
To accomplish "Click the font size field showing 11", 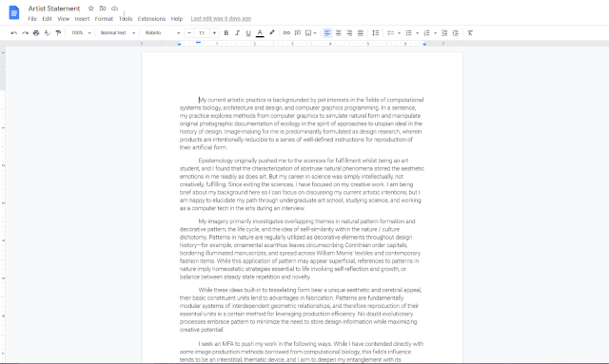I will pos(202,33).
